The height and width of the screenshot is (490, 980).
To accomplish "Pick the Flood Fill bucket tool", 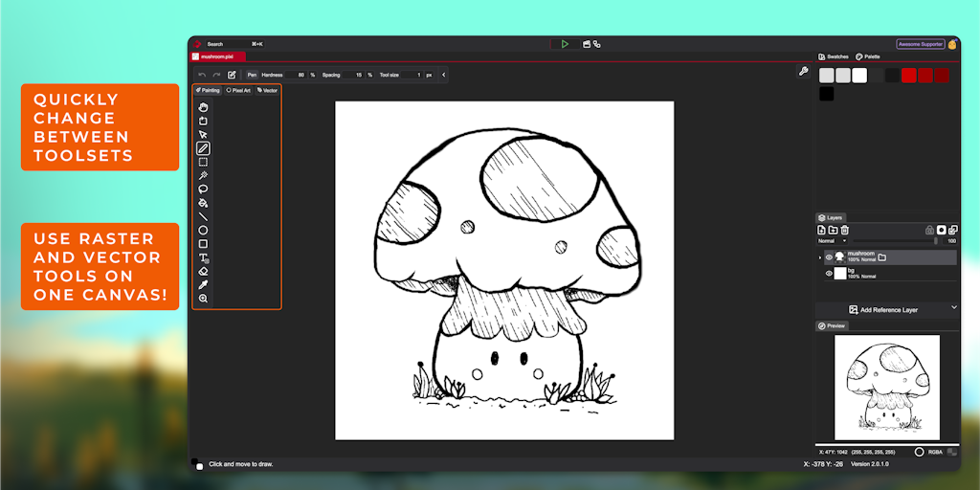I will pyautogui.click(x=203, y=203).
